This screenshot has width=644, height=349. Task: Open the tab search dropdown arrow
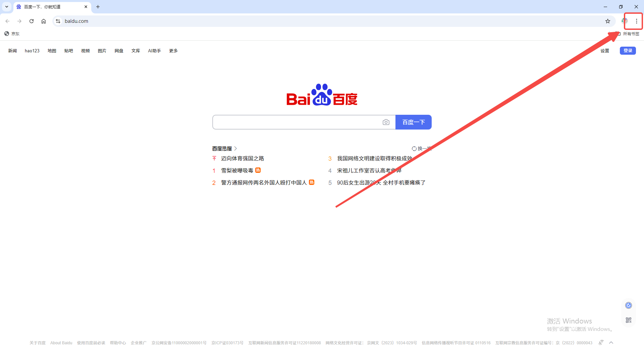[7, 7]
